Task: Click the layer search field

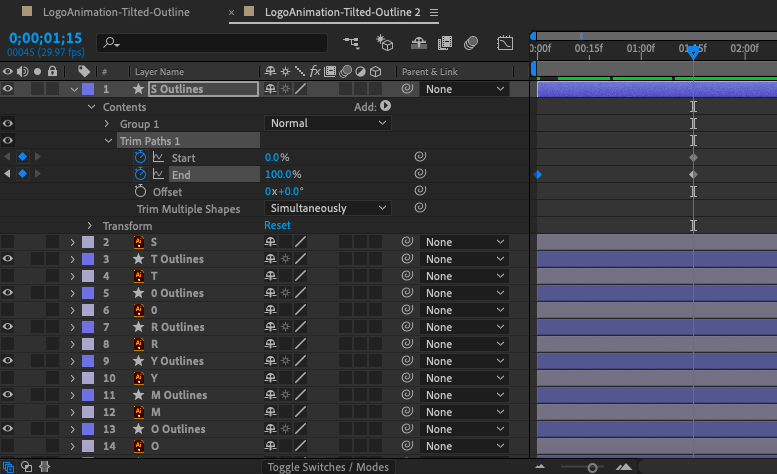Action: click(x=215, y=43)
